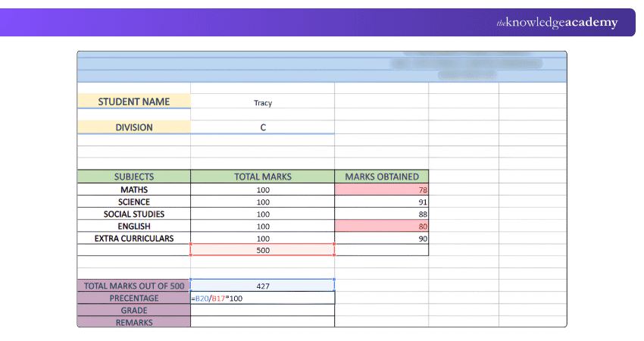Click the highlighted ENGLISH marks 80
Viewport: 644px width, 341px height.
click(382, 227)
